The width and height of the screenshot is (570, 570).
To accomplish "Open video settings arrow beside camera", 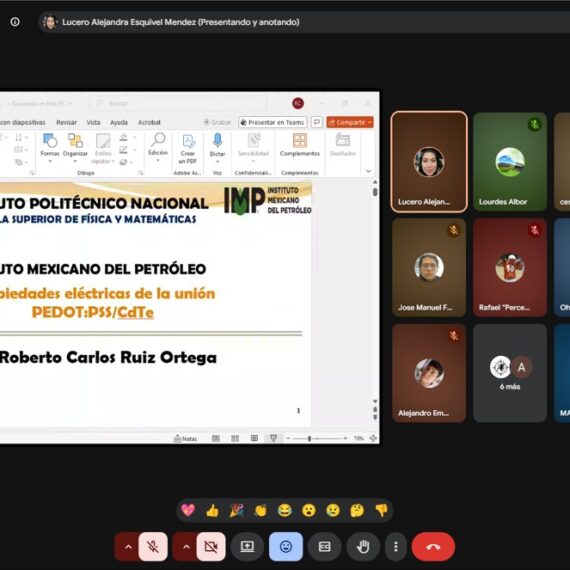I will [x=186, y=546].
